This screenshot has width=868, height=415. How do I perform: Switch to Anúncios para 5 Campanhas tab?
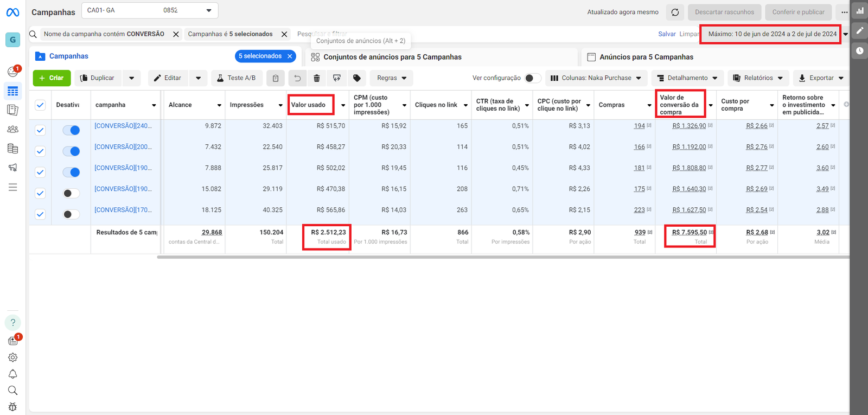coord(646,57)
